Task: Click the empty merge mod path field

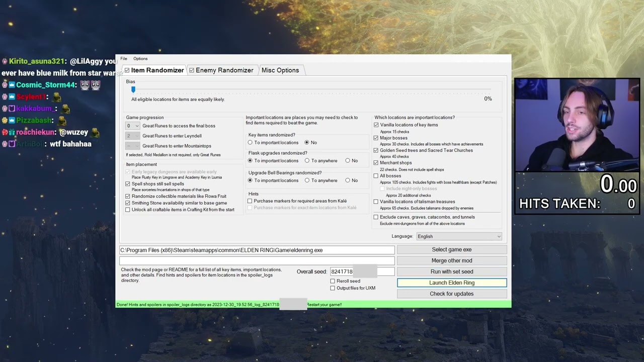Action: [x=257, y=261]
